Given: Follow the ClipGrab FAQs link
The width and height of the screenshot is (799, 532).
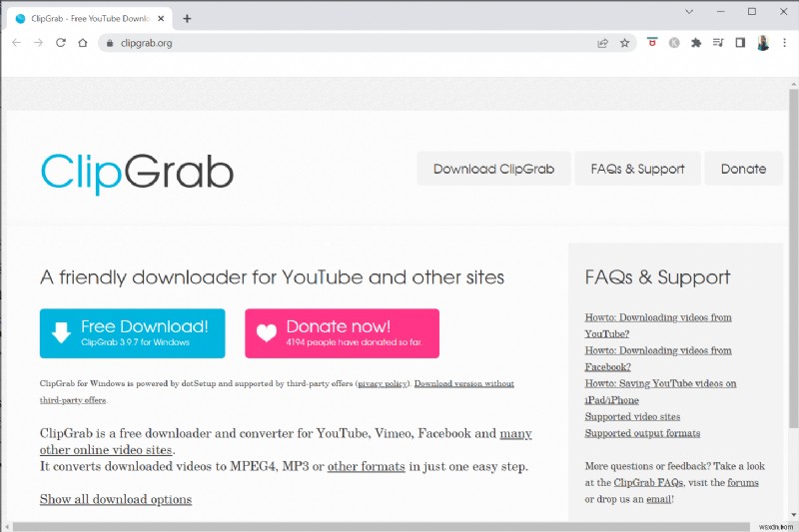Looking at the screenshot, I should pos(648,483).
